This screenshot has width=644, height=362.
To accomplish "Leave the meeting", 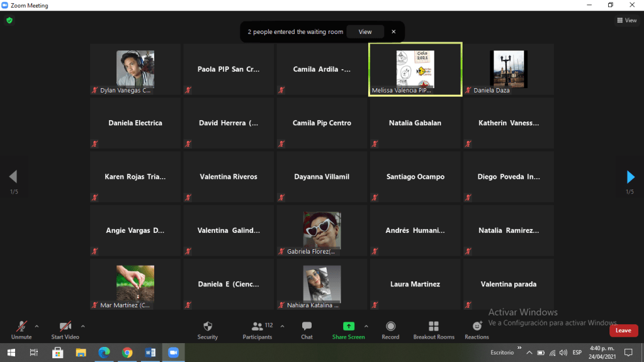I will pos(623,331).
